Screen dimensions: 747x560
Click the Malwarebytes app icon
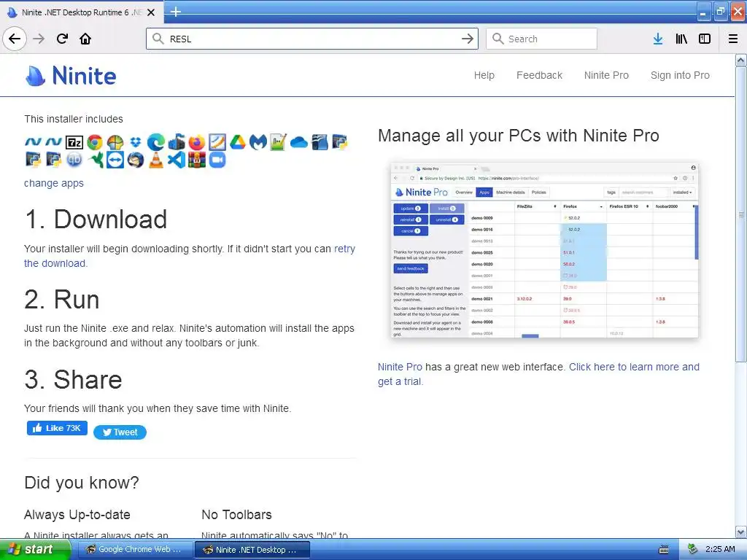point(258,142)
